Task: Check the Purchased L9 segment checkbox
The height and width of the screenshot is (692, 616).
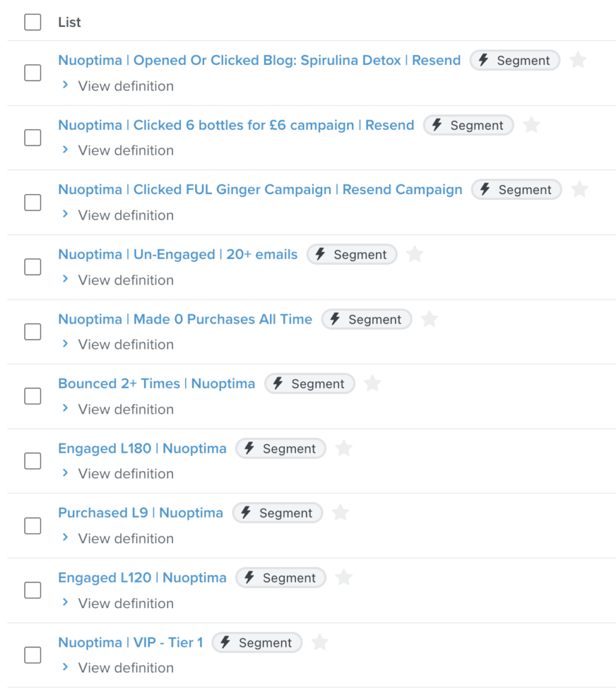Action: [32, 526]
